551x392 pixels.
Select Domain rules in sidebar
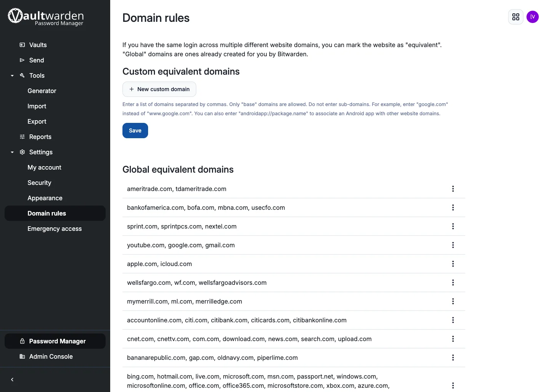click(55, 213)
